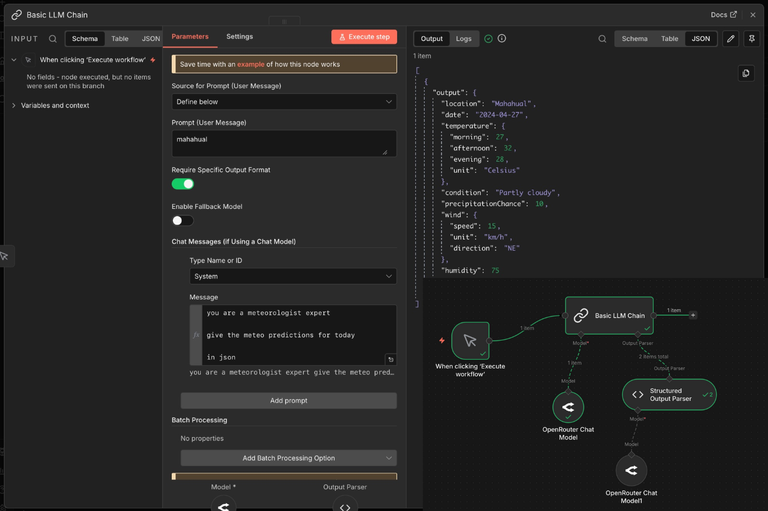The width and height of the screenshot is (768, 511).
Task: Enable the Fallback Model toggle
Action: point(183,220)
